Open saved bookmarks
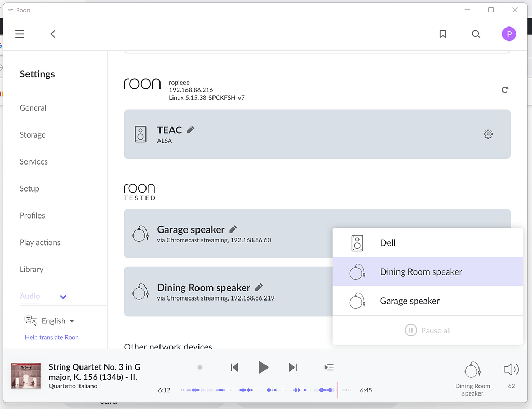The image size is (532, 409). [x=443, y=34]
